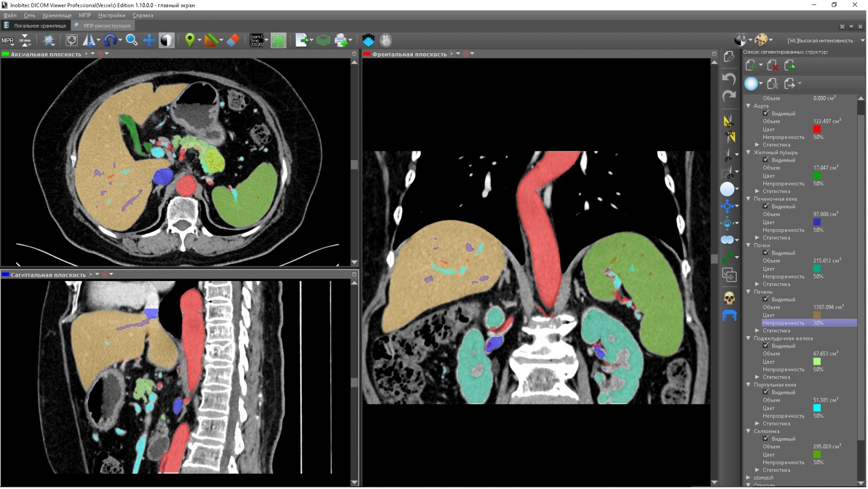The width and height of the screenshot is (868, 489).
Task: Click the delete structure red X icon
Action: click(x=773, y=65)
